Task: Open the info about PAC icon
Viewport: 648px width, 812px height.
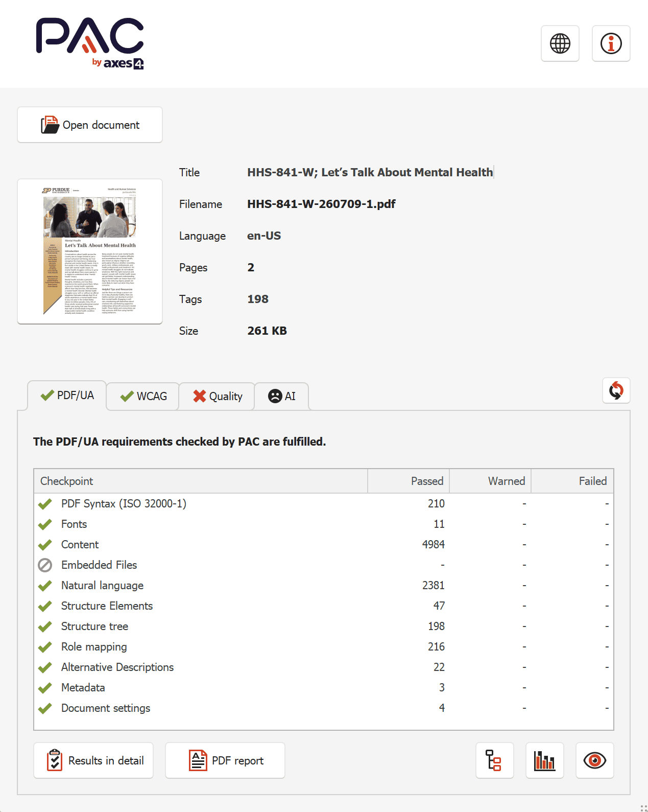Action: 611,43
